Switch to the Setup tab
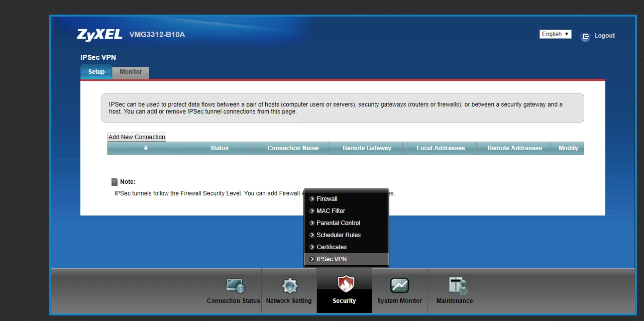The width and height of the screenshot is (644, 321). click(96, 72)
